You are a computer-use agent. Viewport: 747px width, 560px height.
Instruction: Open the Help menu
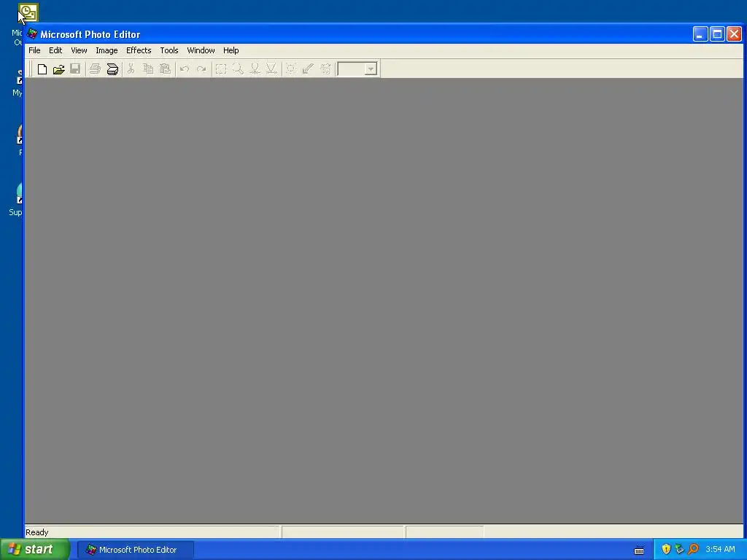coord(231,50)
